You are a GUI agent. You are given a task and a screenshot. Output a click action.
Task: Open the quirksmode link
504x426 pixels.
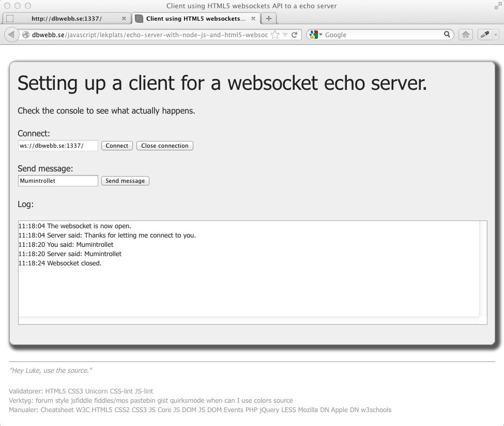(187, 400)
